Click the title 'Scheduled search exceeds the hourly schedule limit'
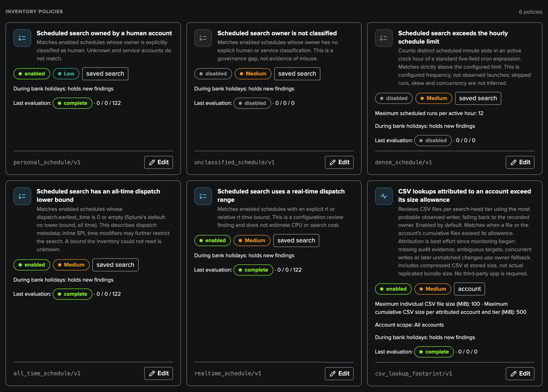Viewport: 548px width, 392px height. (x=453, y=37)
